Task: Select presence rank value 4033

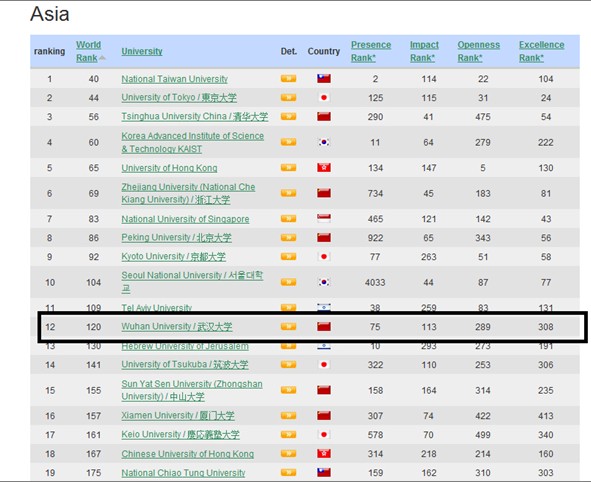Action: tap(375, 282)
